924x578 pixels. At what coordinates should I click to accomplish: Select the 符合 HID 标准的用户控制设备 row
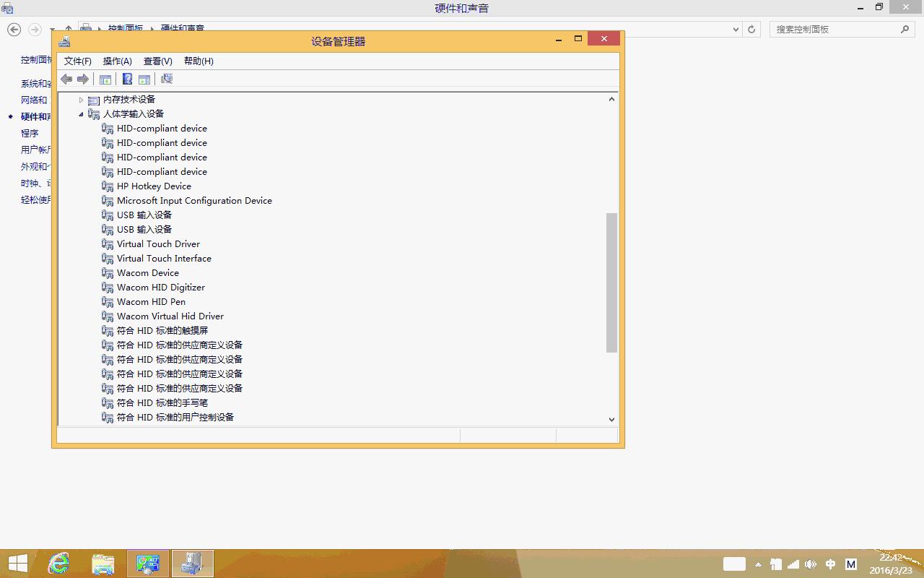175,418
